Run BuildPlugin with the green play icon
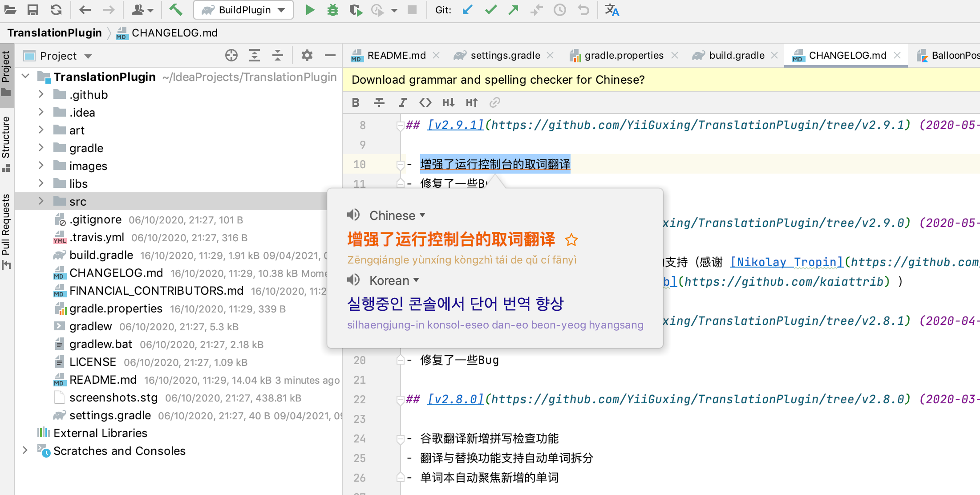 [310, 10]
